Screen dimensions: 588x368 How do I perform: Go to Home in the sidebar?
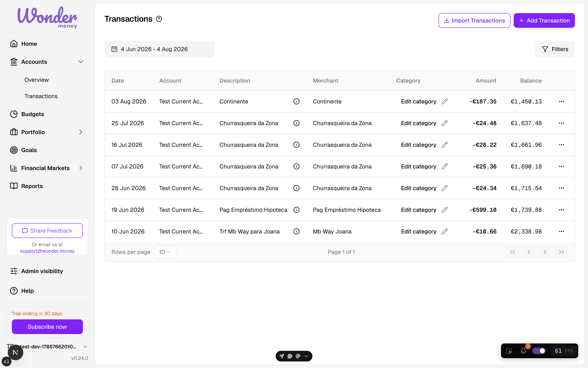coord(29,44)
